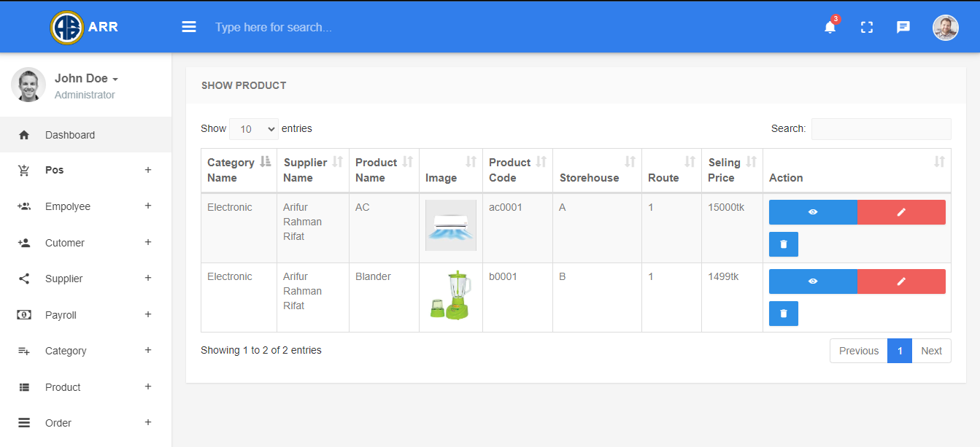Open the chat messages icon
980x447 pixels.
(903, 28)
